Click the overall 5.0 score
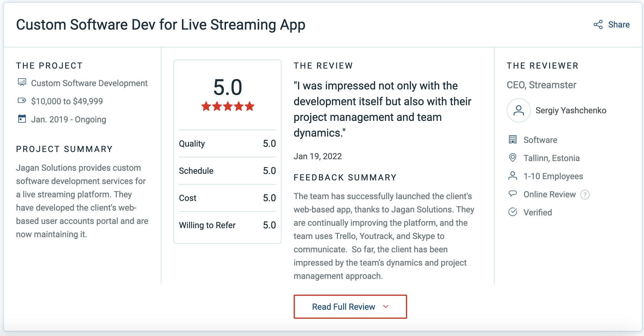644x336 pixels. tap(228, 87)
